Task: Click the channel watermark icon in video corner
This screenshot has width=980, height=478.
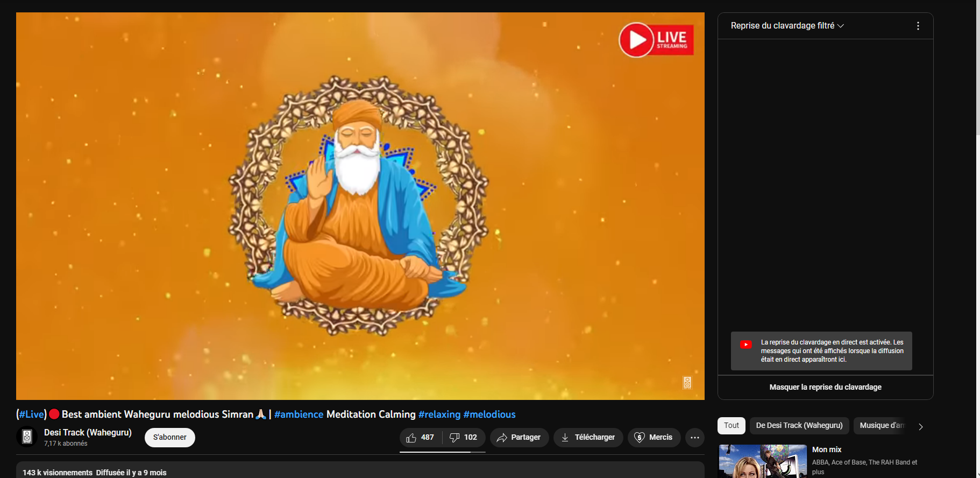Action: (687, 383)
